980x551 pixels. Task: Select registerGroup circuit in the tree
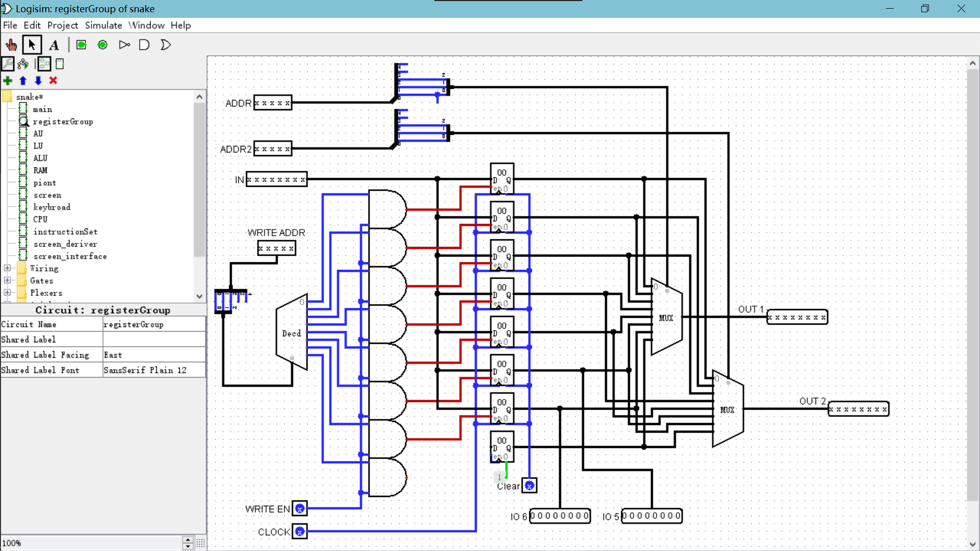pyautogui.click(x=63, y=121)
